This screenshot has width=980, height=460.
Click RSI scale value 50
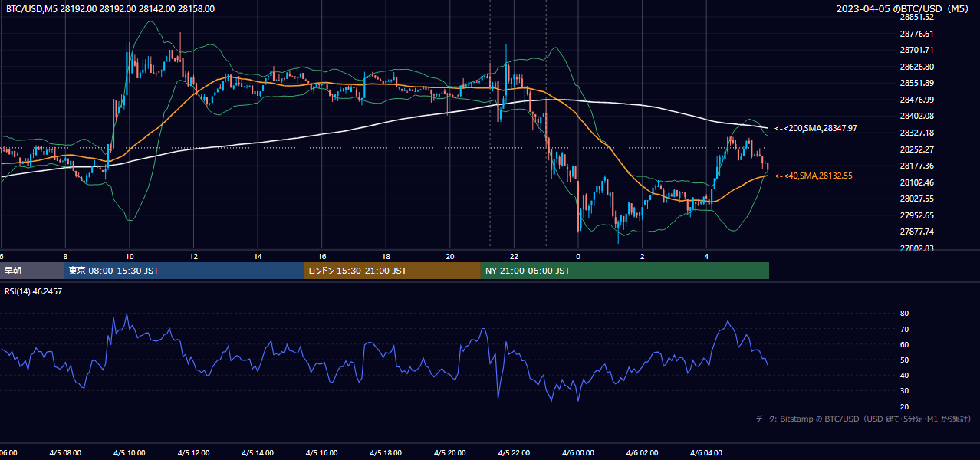pos(905,360)
